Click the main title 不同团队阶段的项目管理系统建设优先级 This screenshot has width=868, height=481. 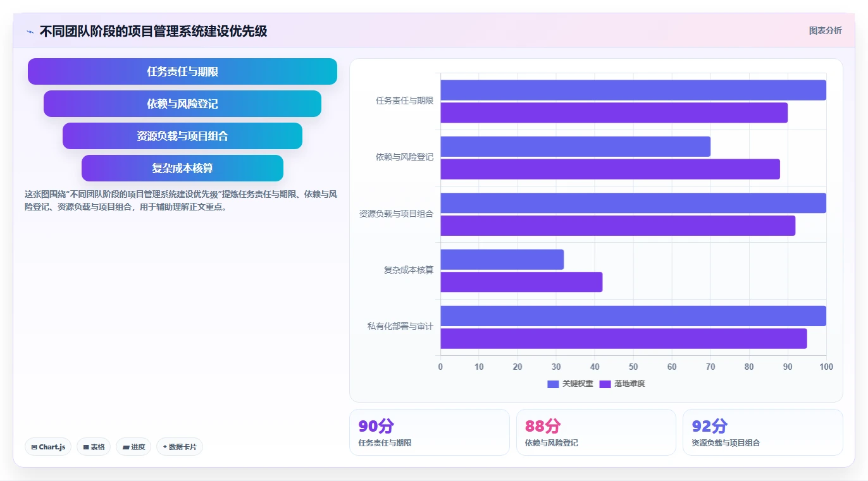[x=153, y=31]
